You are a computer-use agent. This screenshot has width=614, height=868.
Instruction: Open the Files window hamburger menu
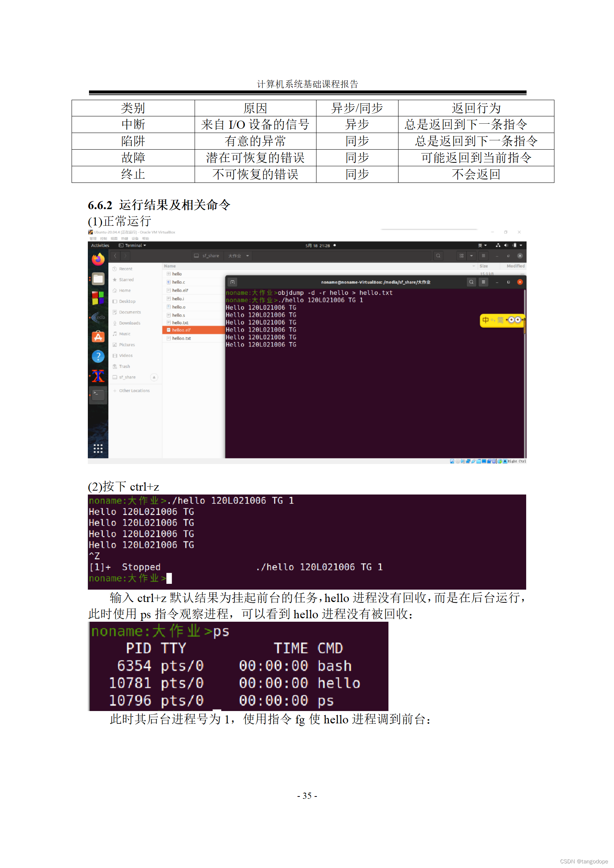click(483, 256)
